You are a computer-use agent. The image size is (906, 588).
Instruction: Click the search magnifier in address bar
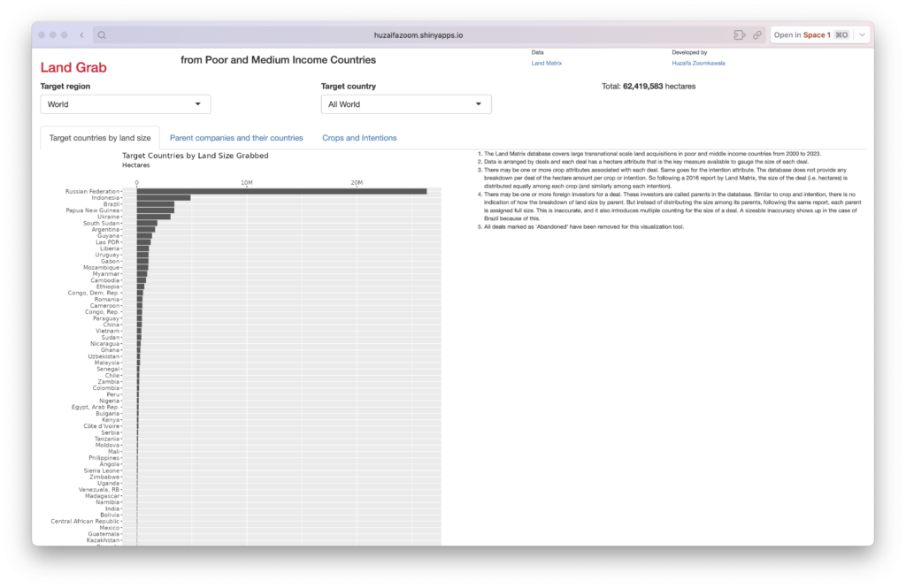(x=103, y=35)
